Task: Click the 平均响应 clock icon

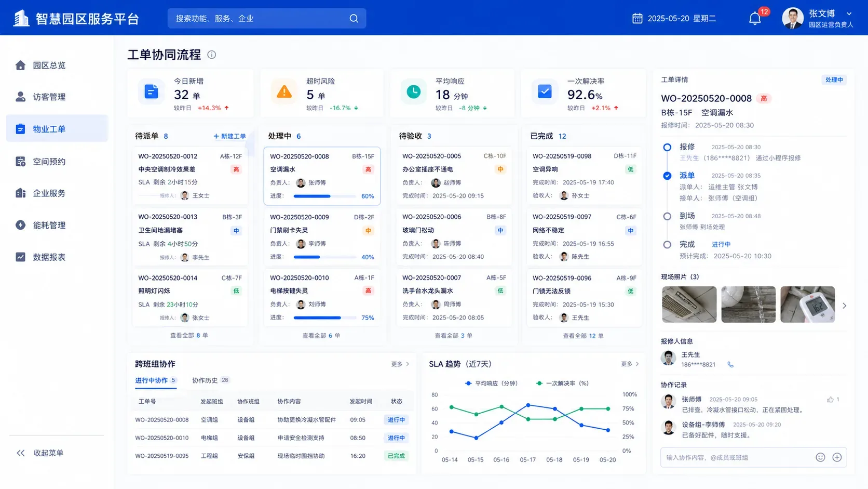Action: tap(413, 92)
